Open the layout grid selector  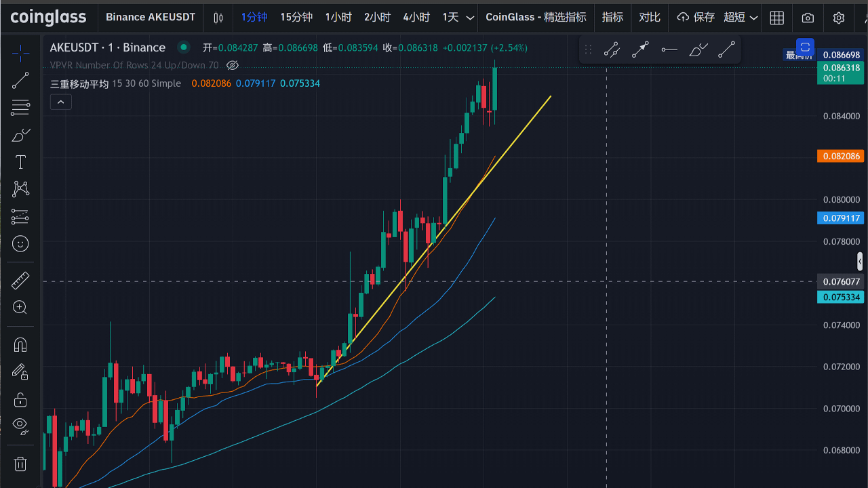coord(777,18)
